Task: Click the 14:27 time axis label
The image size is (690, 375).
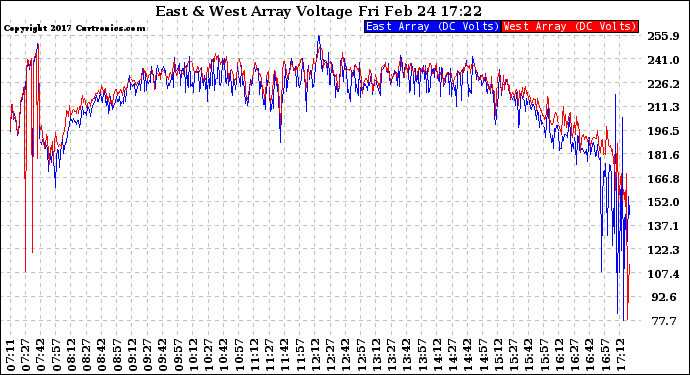Action: [x=451, y=355]
